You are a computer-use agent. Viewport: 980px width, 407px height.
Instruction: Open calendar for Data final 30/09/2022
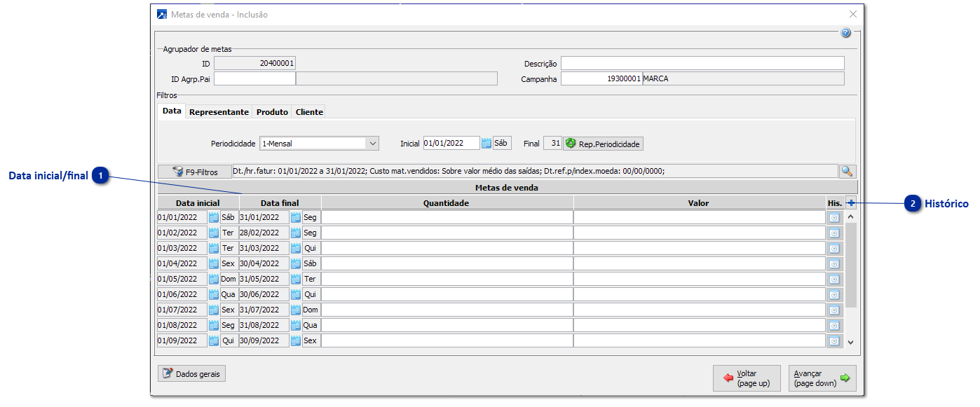[x=296, y=340]
